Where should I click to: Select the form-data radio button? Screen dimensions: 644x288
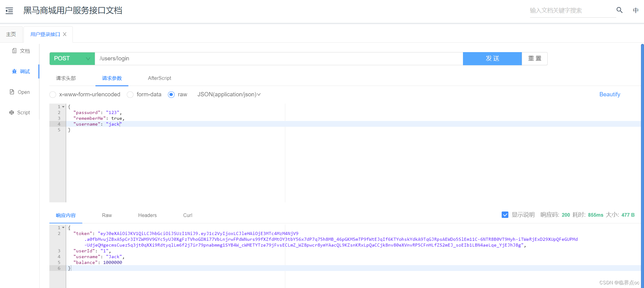pos(130,94)
